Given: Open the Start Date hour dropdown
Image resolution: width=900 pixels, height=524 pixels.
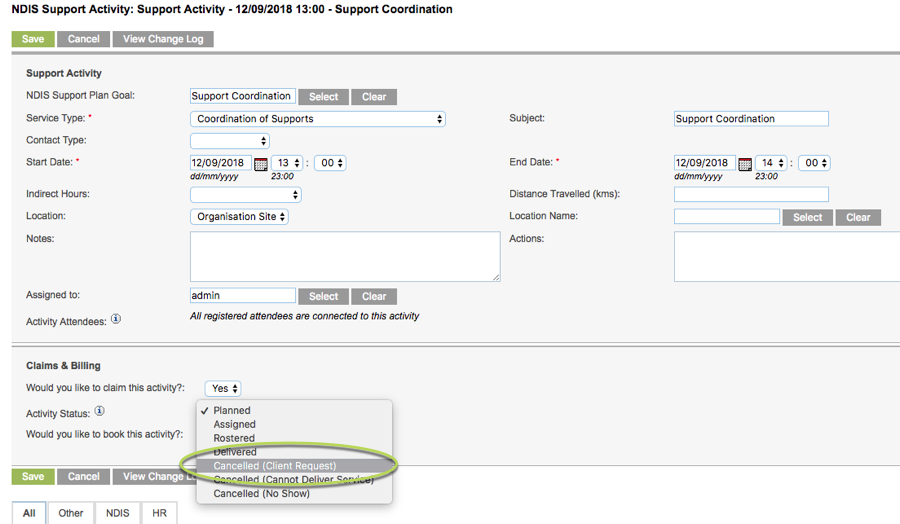Looking at the screenshot, I should (x=286, y=163).
